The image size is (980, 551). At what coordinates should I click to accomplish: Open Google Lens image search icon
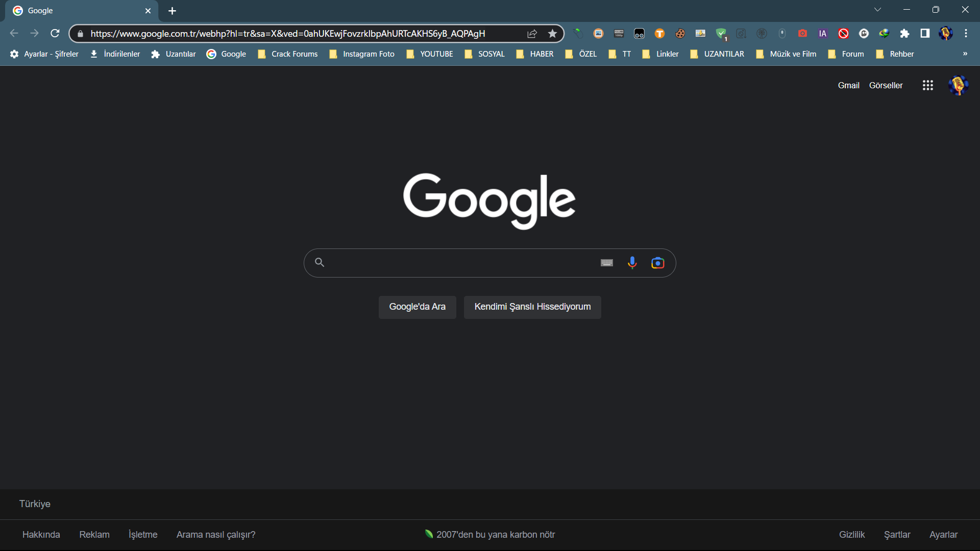click(657, 263)
